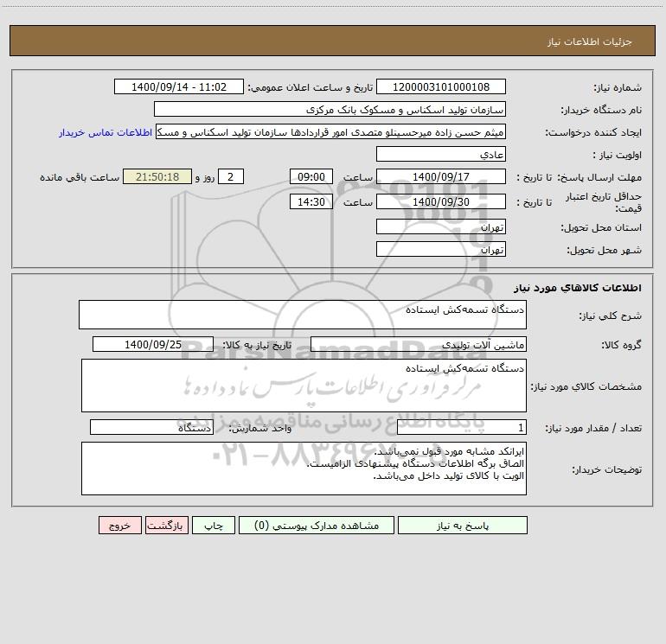This screenshot has height=644, width=666.
Task: Open 'اطلاعات تماس خریدار' link
Action: 106,132
